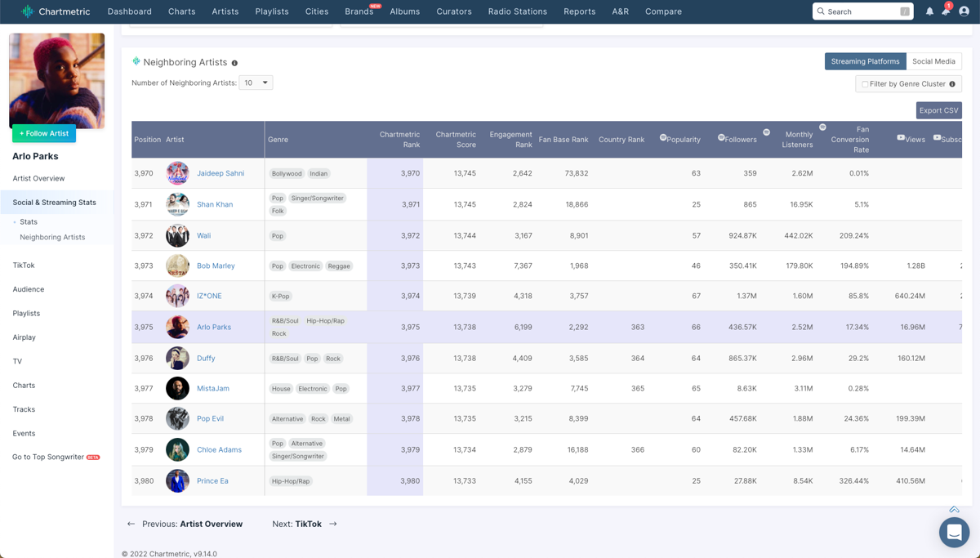Open Tracks in the sidebar
Viewport: 980px width, 558px height.
[x=24, y=409]
